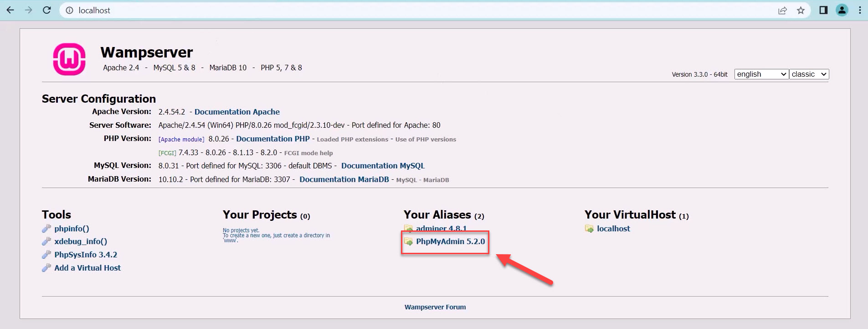Reload the localhost page

point(46,10)
